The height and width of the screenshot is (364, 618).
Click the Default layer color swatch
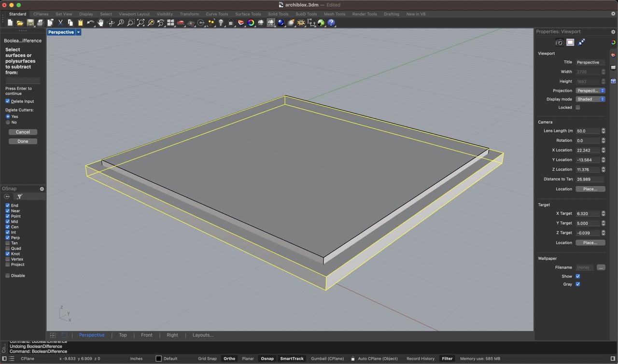[158, 359]
